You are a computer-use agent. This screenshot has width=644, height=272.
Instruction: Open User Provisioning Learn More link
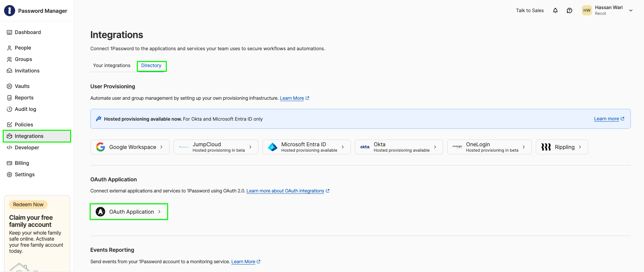(x=295, y=98)
